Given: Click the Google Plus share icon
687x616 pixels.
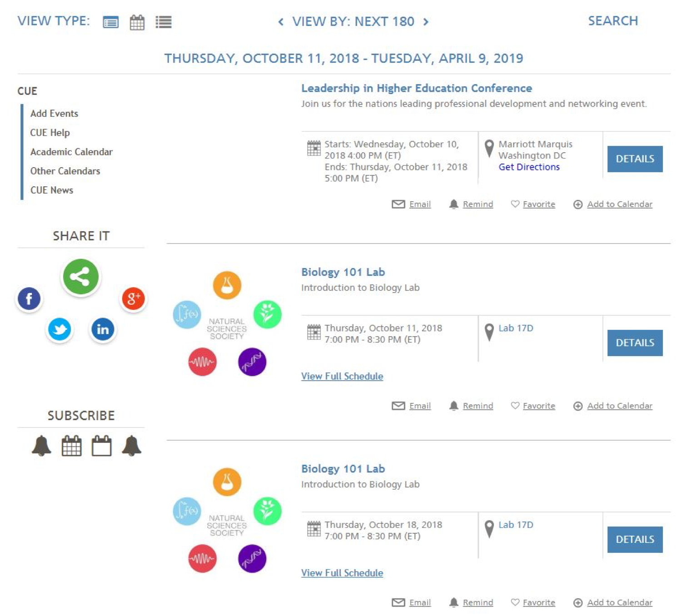Looking at the screenshot, I should coord(133,299).
